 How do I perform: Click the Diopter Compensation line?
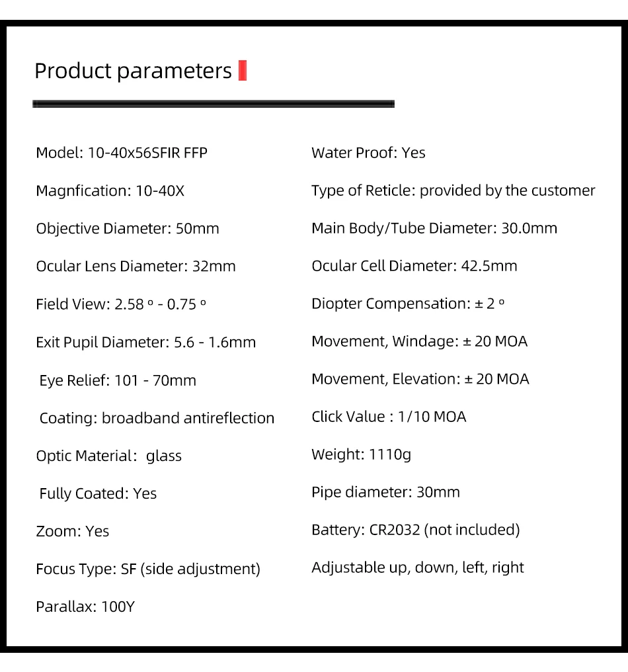tap(408, 304)
